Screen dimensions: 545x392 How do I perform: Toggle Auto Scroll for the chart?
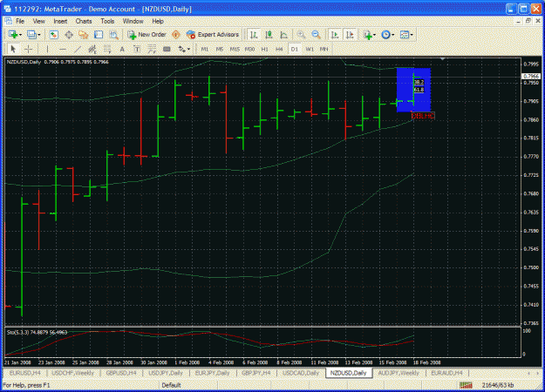point(335,35)
